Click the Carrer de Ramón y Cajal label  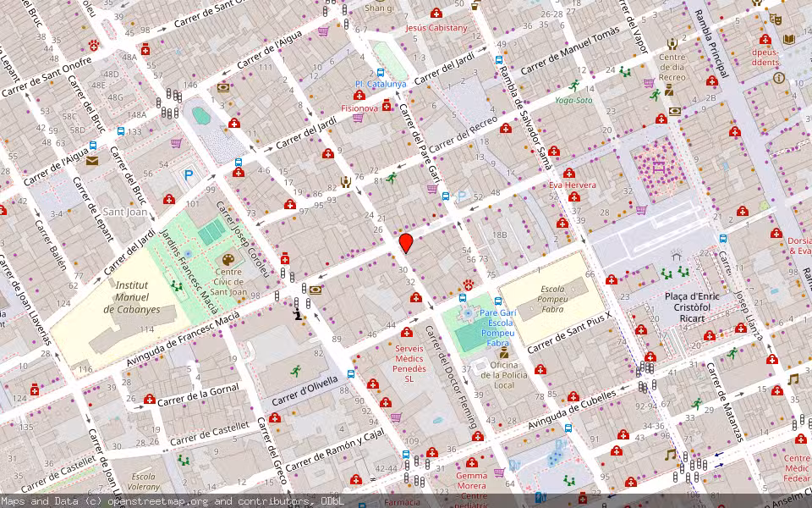pyautogui.click(x=335, y=450)
